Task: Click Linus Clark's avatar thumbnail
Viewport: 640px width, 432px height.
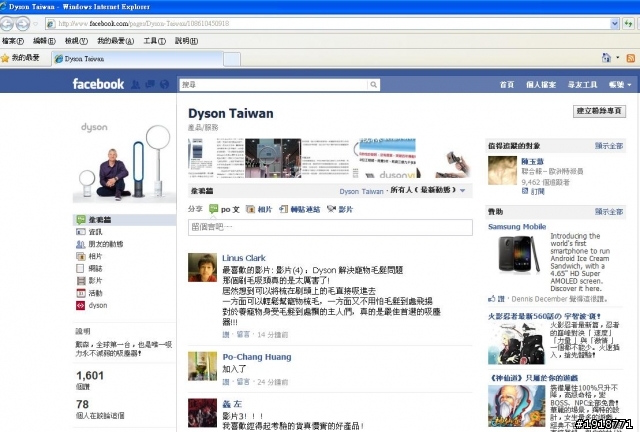Action: (202, 267)
